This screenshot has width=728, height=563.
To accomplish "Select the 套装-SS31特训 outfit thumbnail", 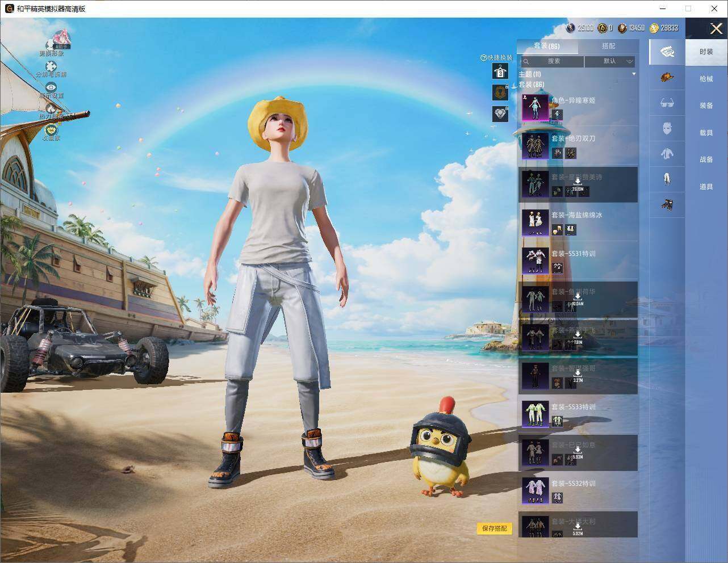I will click(x=535, y=261).
